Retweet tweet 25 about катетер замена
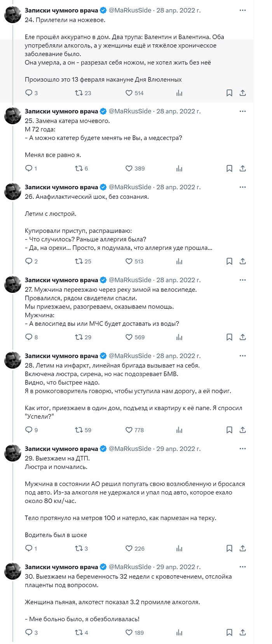 click(79, 168)
